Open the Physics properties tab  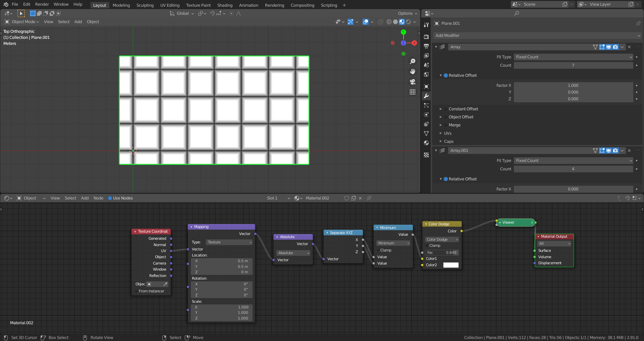(x=426, y=115)
